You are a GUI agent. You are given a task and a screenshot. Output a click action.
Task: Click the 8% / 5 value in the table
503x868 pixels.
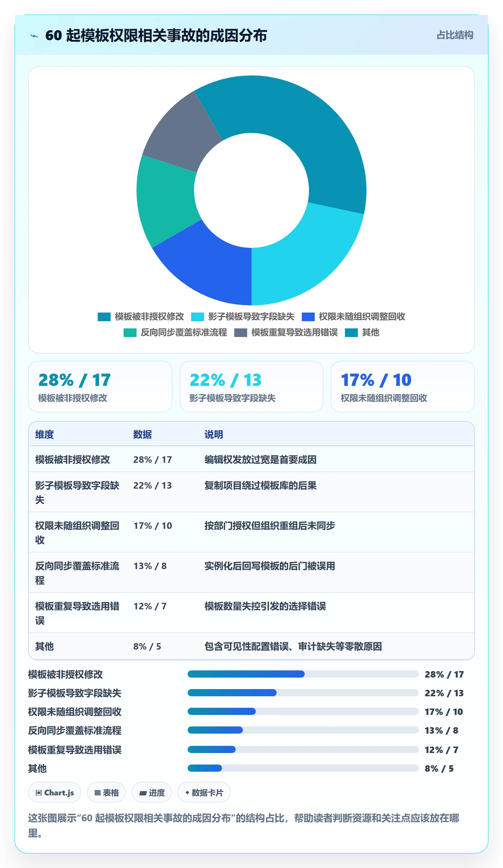pyautogui.click(x=147, y=646)
